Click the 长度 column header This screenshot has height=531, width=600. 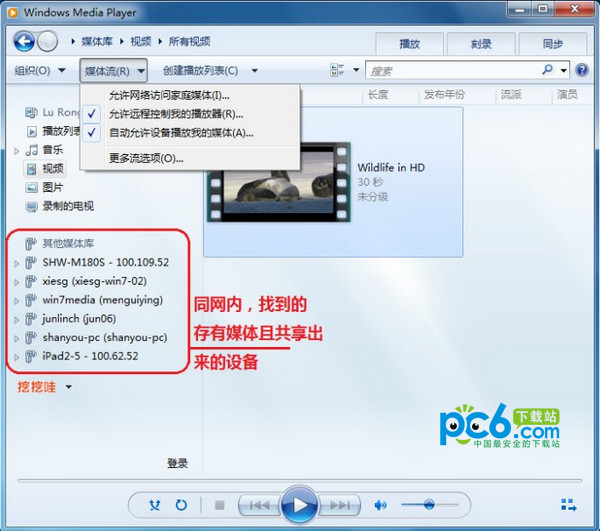tap(378, 94)
